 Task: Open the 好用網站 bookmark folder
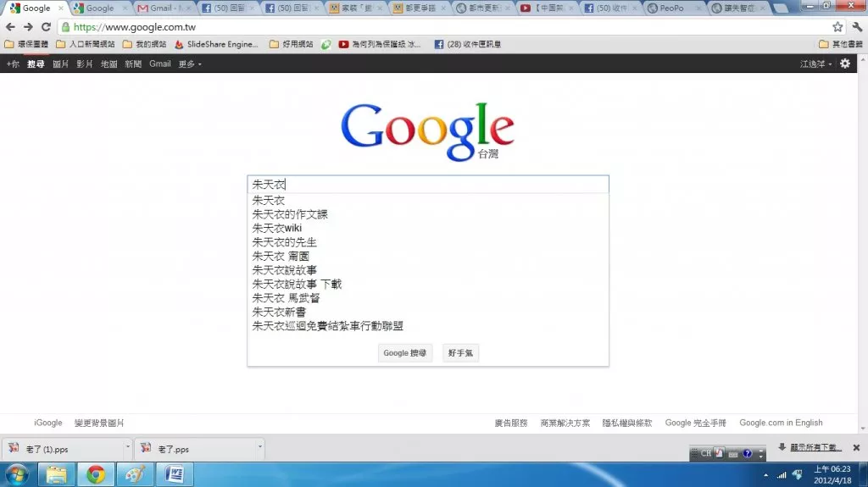[x=292, y=44]
